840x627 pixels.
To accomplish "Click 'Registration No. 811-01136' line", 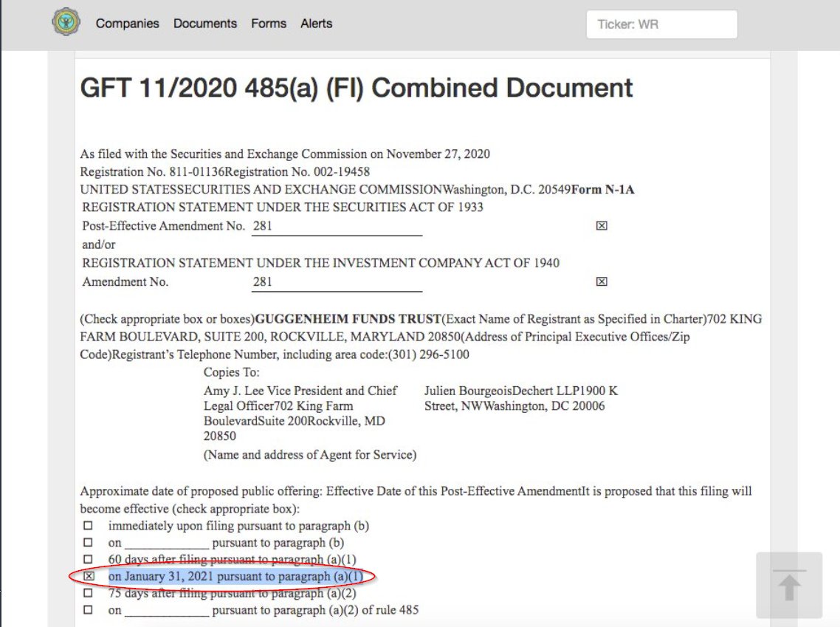I will tap(225, 171).
